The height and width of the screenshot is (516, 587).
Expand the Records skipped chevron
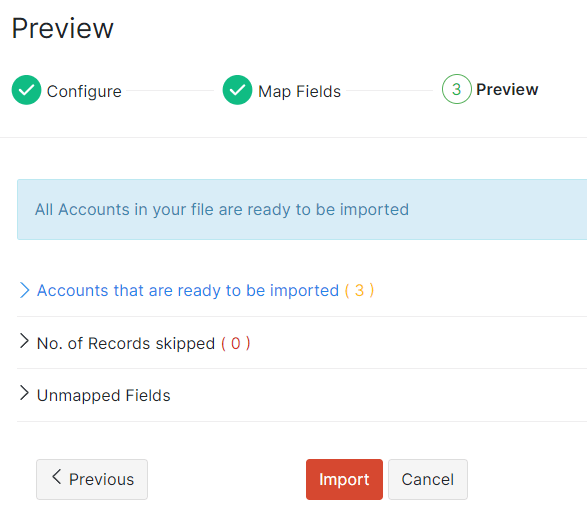click(x=24, y=341)
